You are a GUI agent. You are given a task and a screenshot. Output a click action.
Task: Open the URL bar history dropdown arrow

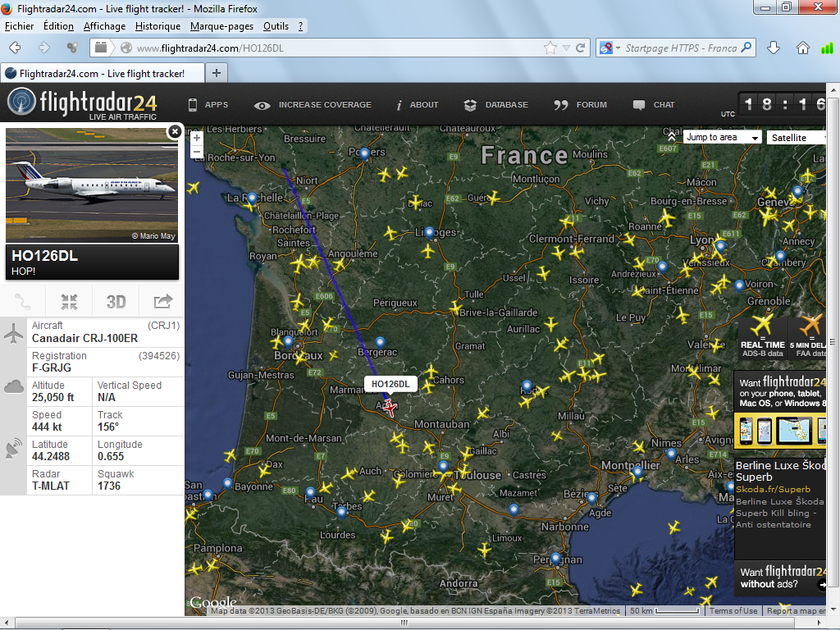tap(566, 48)
